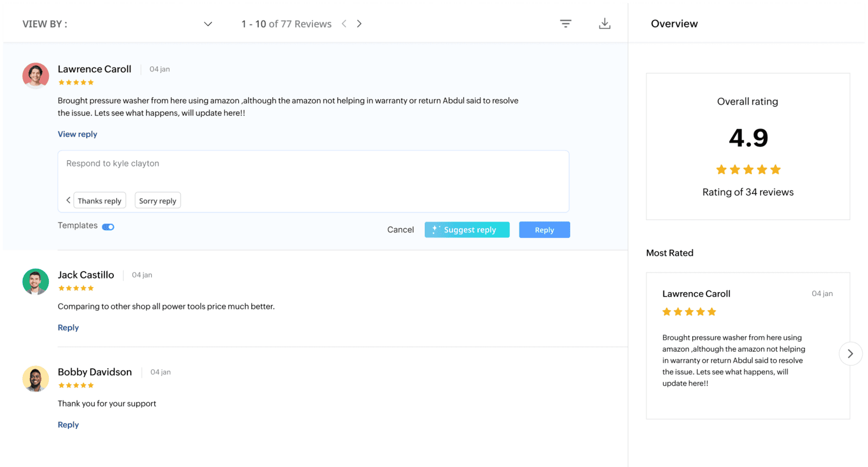Expand the VIEW BY dropdown

[208, 24]
